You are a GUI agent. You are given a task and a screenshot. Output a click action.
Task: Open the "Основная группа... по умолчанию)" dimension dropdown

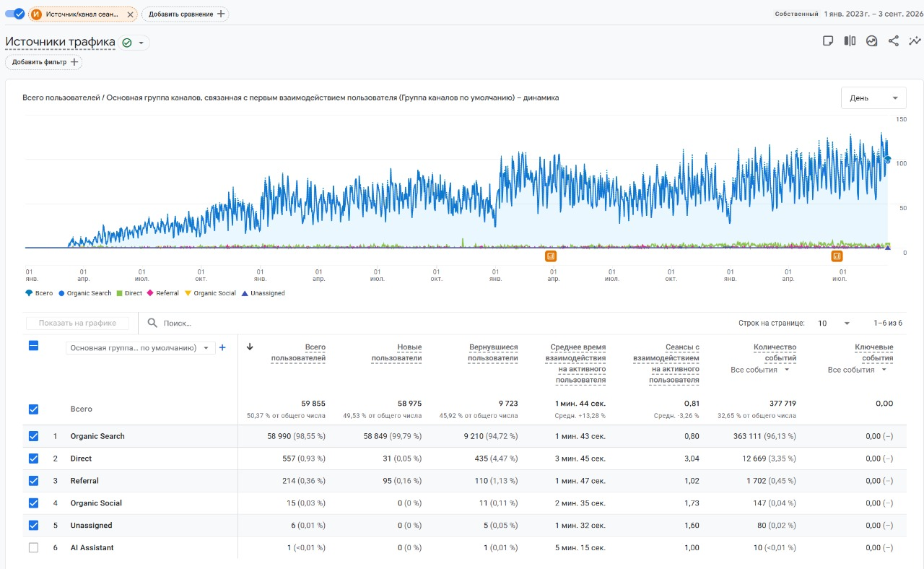(141, 348)
